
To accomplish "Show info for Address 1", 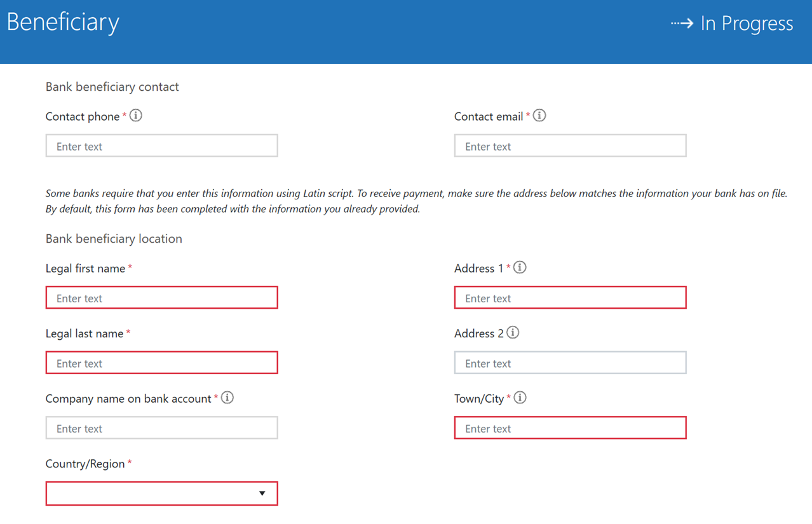I will 520,267.
